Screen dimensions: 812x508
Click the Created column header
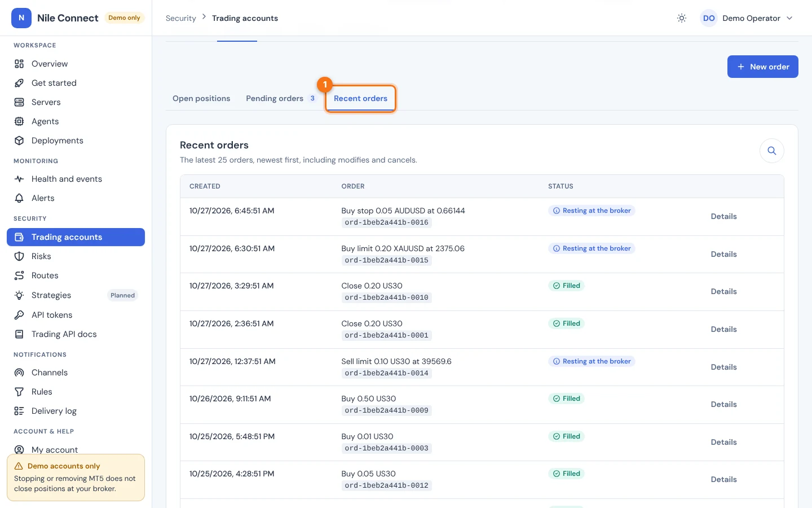[x=205, y=186]
